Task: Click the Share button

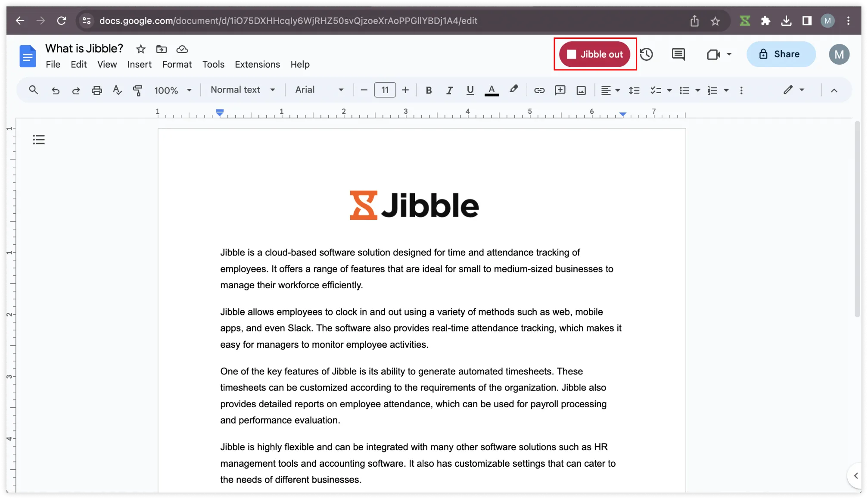Action: point(781,54)
